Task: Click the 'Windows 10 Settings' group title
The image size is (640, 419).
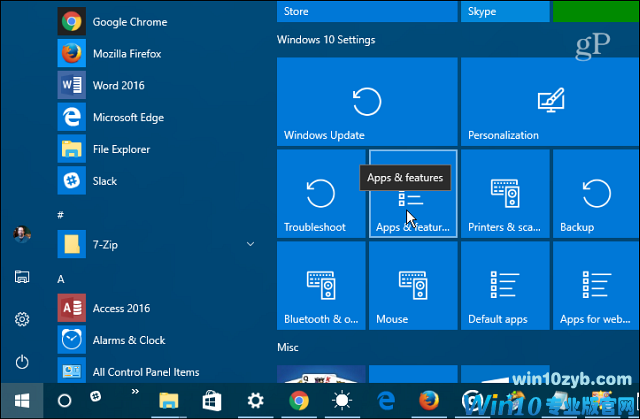Action: click(x=326, y=40)
